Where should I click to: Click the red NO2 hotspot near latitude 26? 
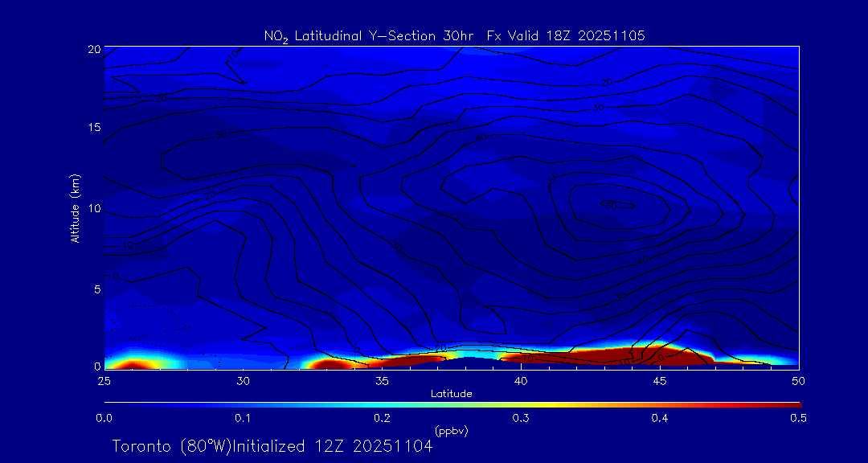(132, 366)
